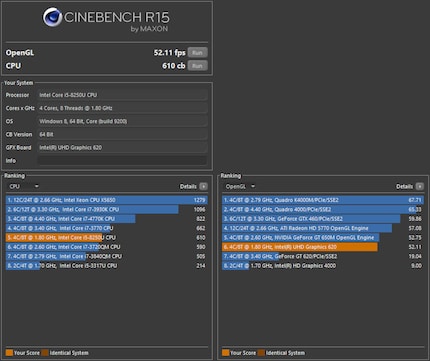
Task: Select the Intel Core i7-3720QM CPU row
Action: 107,247
